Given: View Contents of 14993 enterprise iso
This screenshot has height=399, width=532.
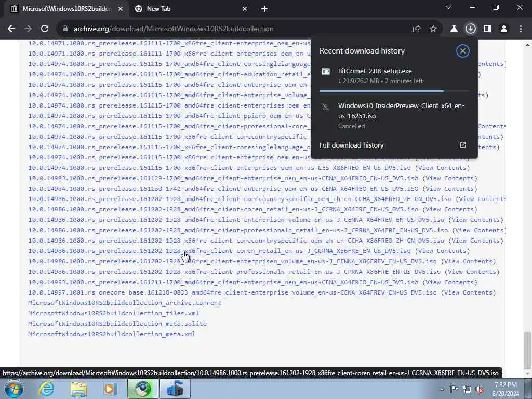Looking at the screenshot, I should tap(449, 282).
